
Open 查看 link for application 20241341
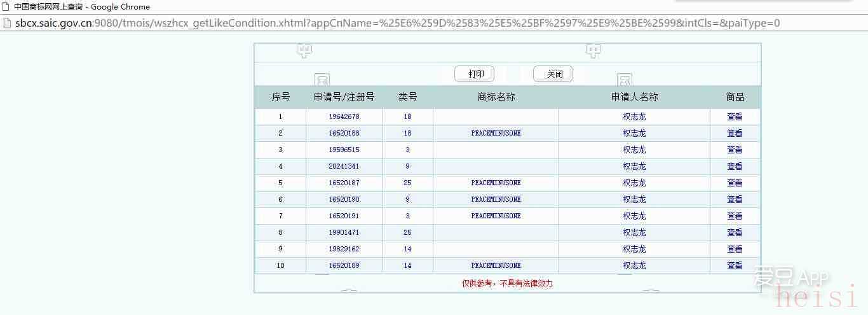point(735,167)
